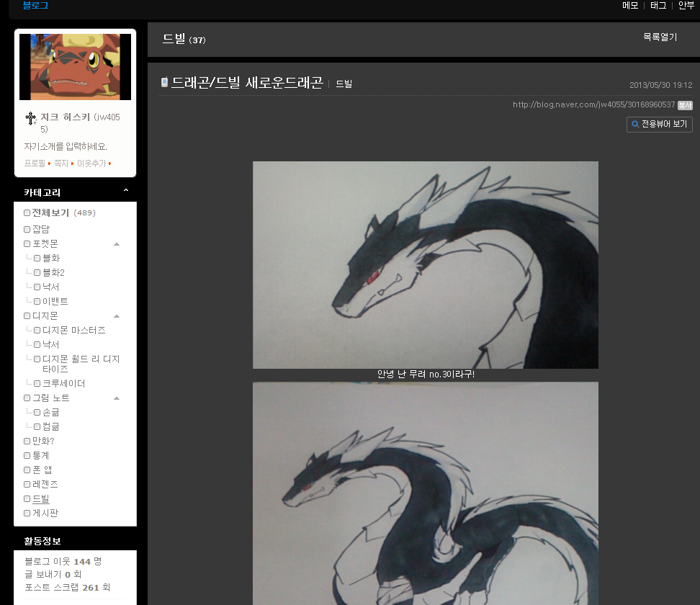Collapse the 그림 노트 category subtree
Viewport: 700px width, 605px height.
tap(117, 398)
